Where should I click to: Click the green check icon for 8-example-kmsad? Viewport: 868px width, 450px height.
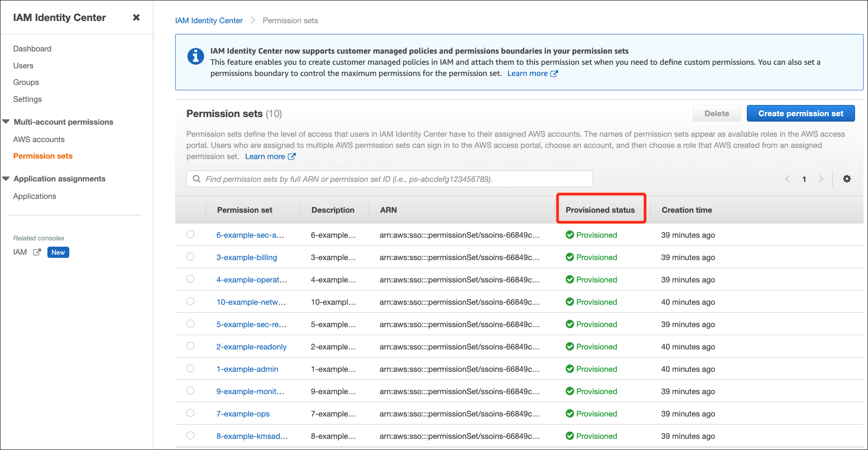pos(569,436)
